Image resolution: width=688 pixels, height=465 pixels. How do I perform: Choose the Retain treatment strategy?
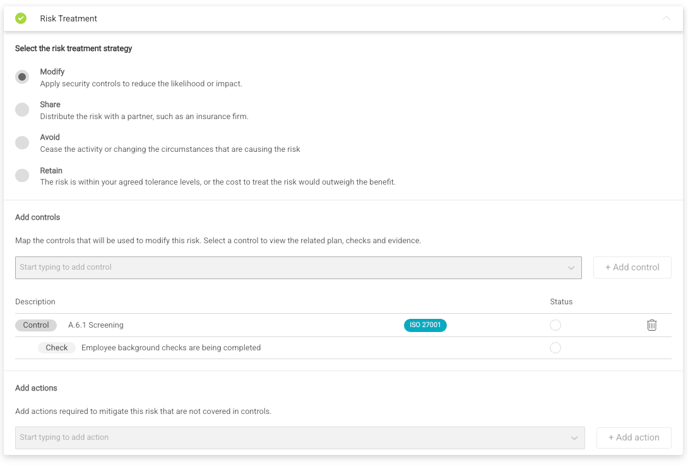tap(22, 176)
